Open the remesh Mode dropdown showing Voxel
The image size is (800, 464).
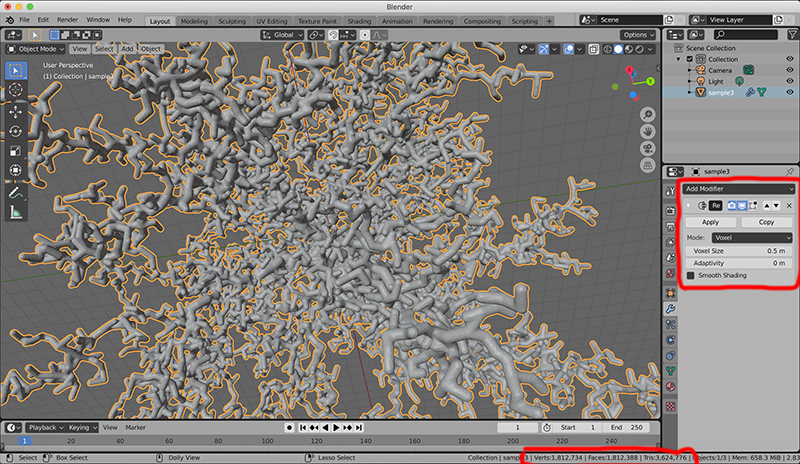tap(752, 237)
